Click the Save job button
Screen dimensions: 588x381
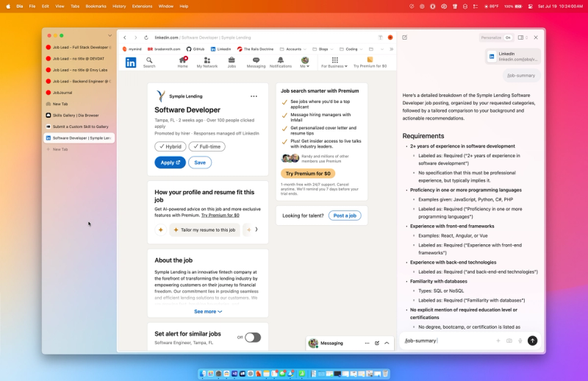point(200,163)
